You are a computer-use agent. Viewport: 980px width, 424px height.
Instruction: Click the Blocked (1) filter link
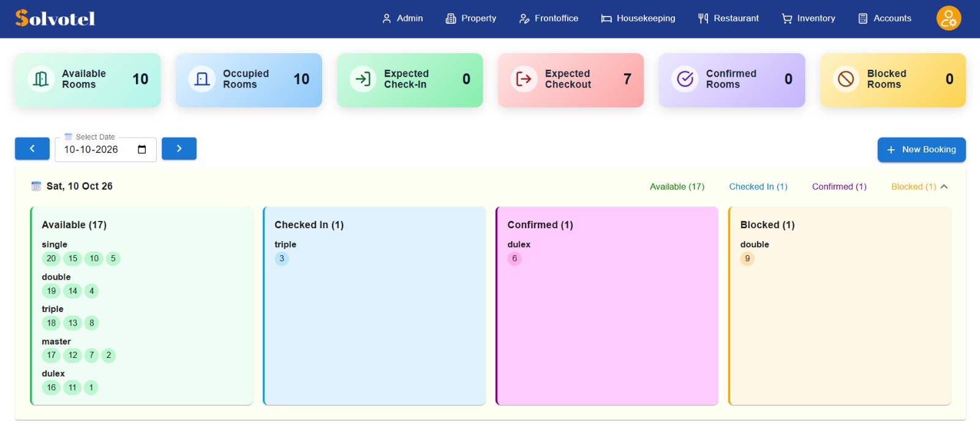click(x=913, y=187)
